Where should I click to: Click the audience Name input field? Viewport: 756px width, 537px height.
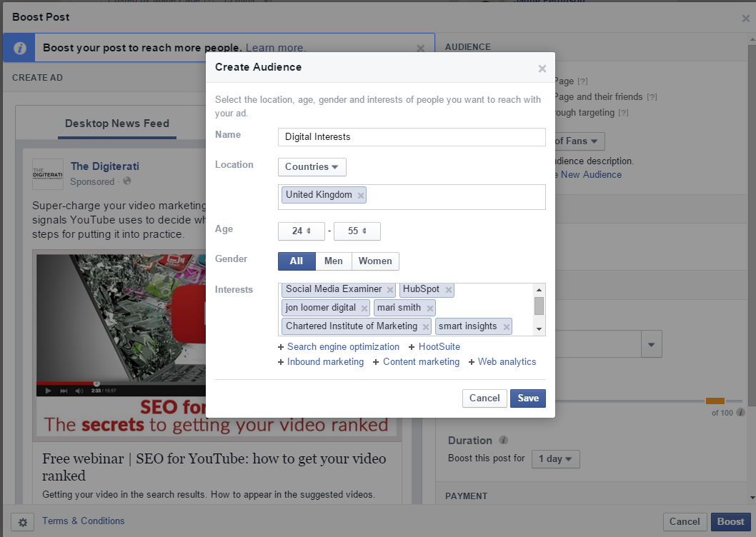[412, 137]
